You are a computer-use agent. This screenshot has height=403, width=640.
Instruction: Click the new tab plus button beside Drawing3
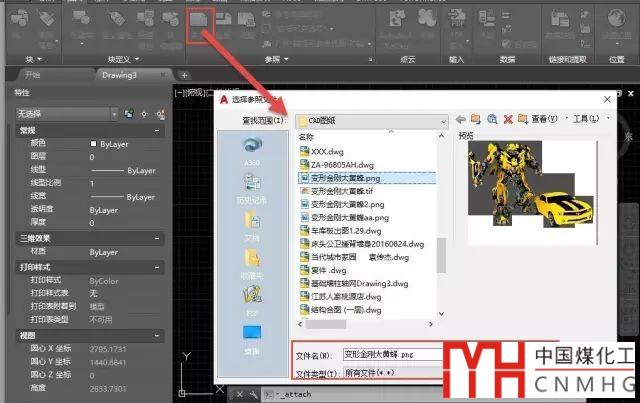coord(185,75)
